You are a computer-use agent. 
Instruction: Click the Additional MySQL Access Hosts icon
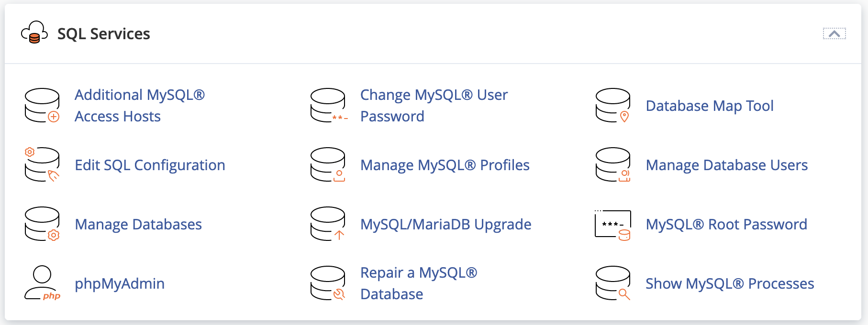click(42, 105)
